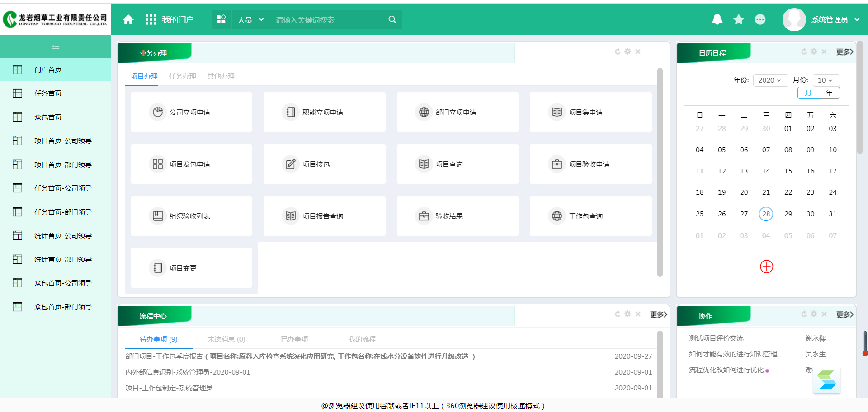Open 项目集申请 card
The image size is (868, 412).
591,112
